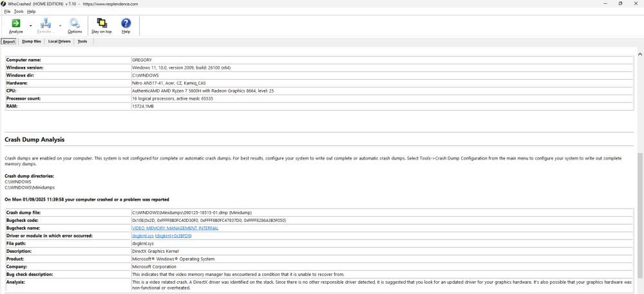Open the dxgkrnl+0x3BFD9 link
Screen dimensions: 644x294
[x=174, y=235]
